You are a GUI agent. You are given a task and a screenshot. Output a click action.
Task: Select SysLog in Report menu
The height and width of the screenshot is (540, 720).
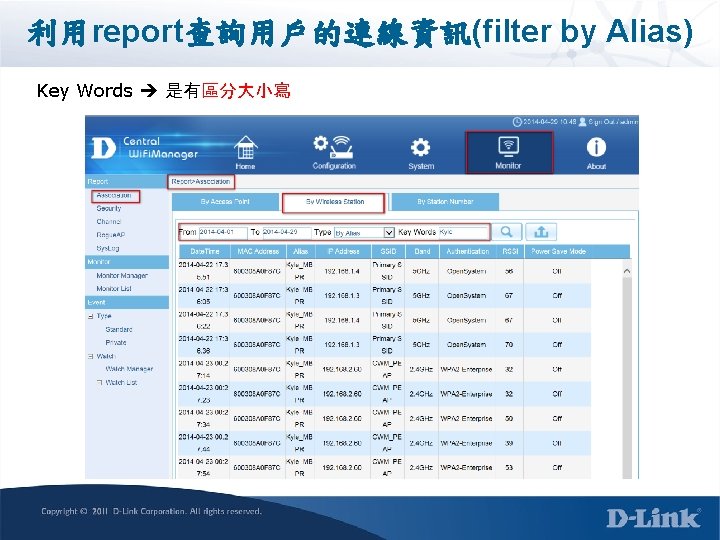click(x=108, y=248)
